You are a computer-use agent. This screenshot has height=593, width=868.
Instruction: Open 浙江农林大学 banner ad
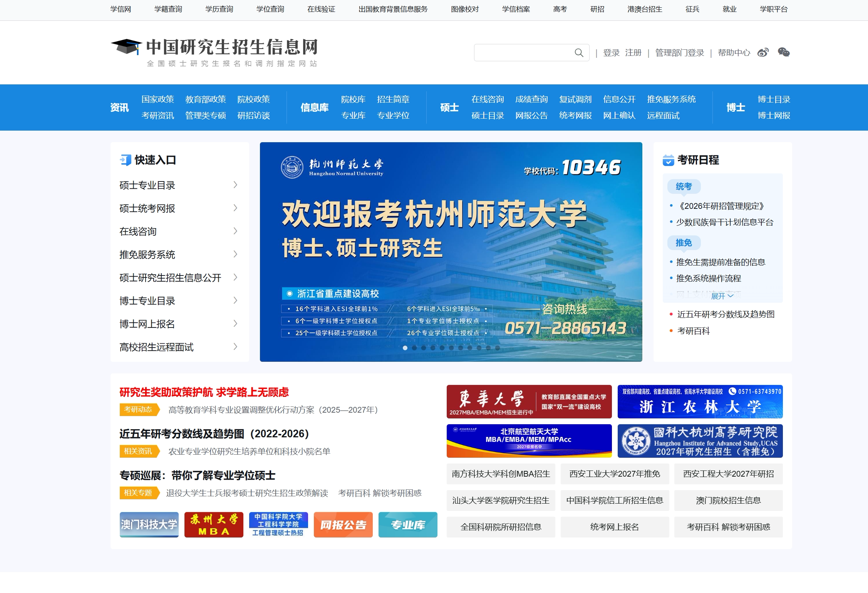coord(700,401)
